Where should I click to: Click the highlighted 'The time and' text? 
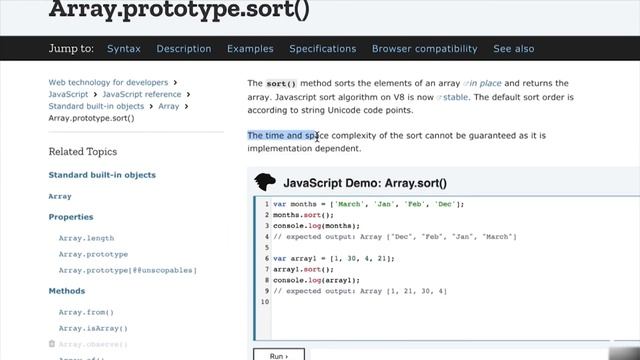[x=275, y=136]
